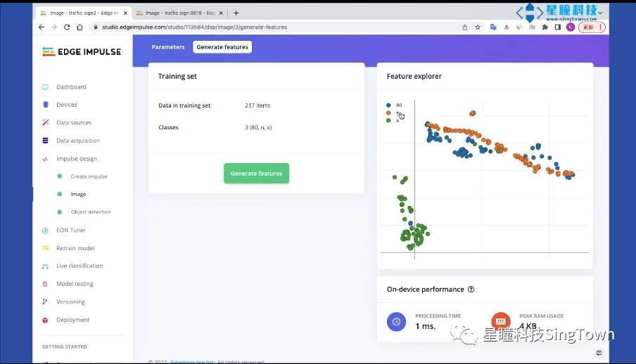
Task: Select the Generate features tab
Action: tap(222, 47)
